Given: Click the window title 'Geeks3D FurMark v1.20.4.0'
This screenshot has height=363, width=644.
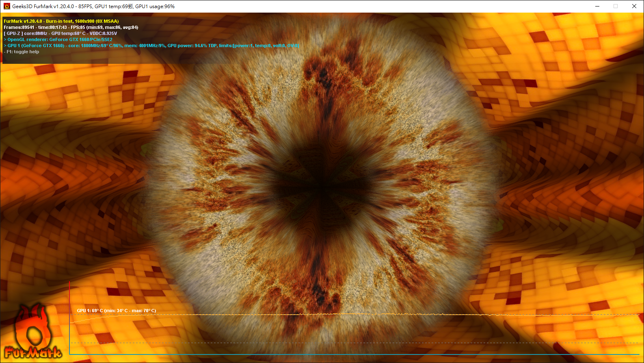Looking at the screenshot, I should 43,7.
